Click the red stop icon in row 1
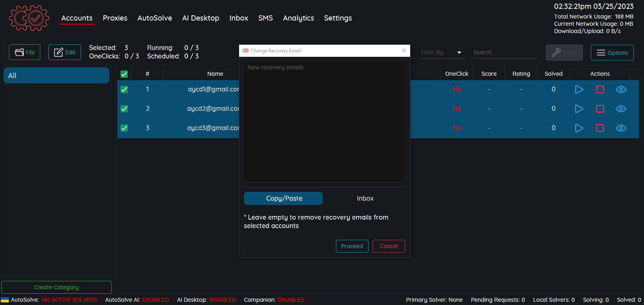Screen dimensions: 644x305 tap(600, 89)
